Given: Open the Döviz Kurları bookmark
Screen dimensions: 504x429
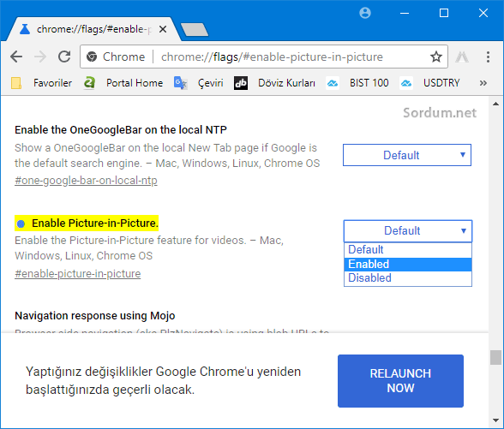Looking at the screenshot, I should [274, 83].
